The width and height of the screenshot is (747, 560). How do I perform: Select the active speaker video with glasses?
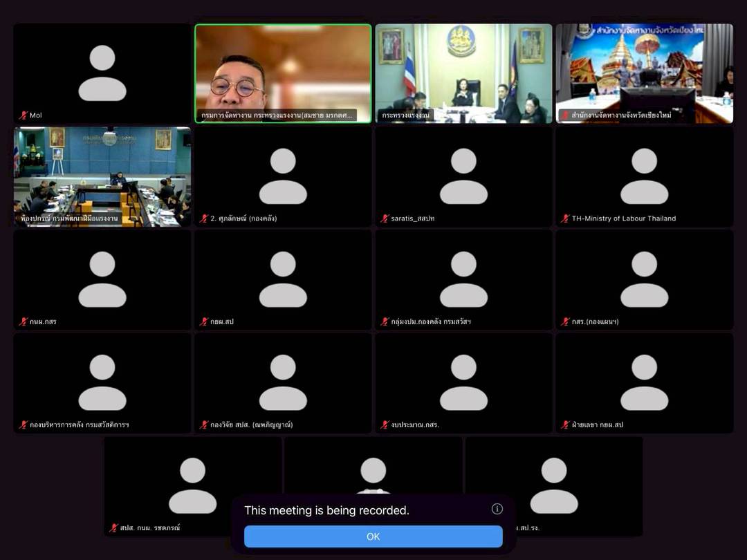point(283,73)
